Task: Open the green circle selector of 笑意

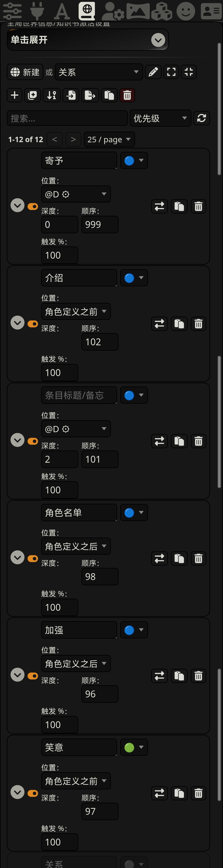Action: pyautogui.click(x=134, y=747)
